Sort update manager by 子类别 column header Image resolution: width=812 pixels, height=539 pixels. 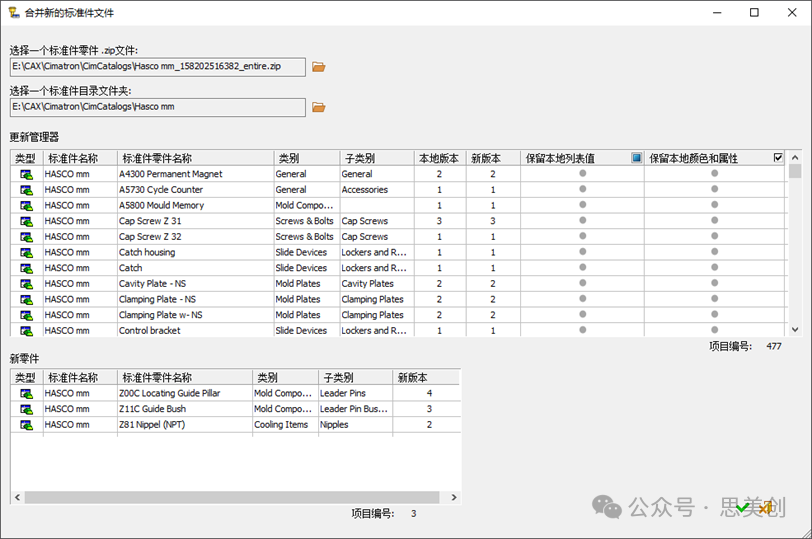point(376,158)
